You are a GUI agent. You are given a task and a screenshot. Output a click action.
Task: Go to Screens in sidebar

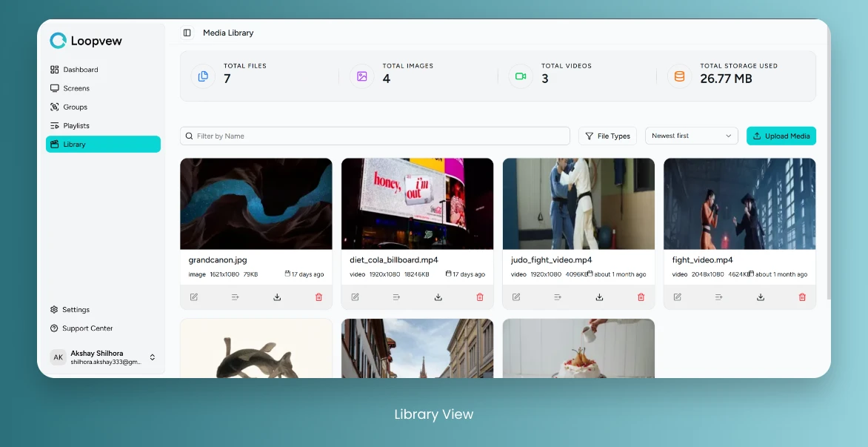103,88
